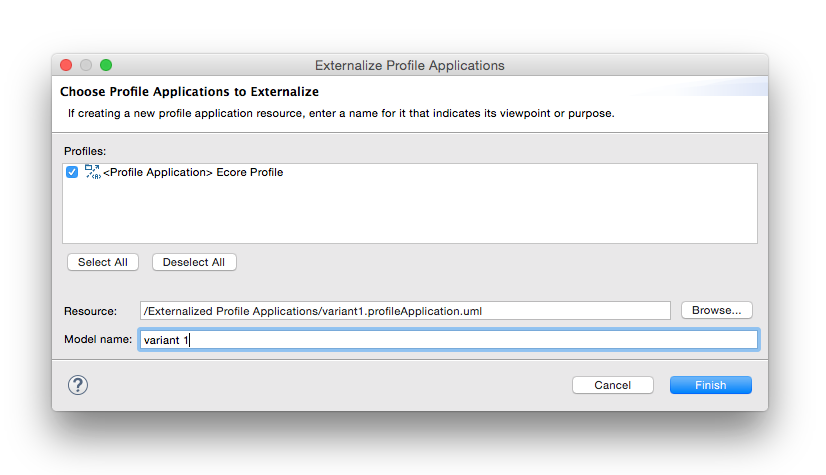
Task: Click empty space in the Profiles list
Action: coord(410,213)
